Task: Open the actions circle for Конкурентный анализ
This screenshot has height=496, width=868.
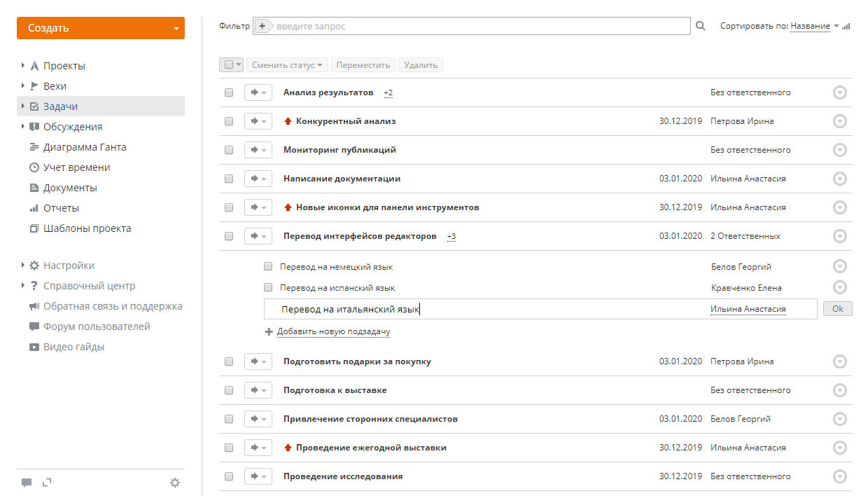Action: pyautogui.click(x=840, y=121)
